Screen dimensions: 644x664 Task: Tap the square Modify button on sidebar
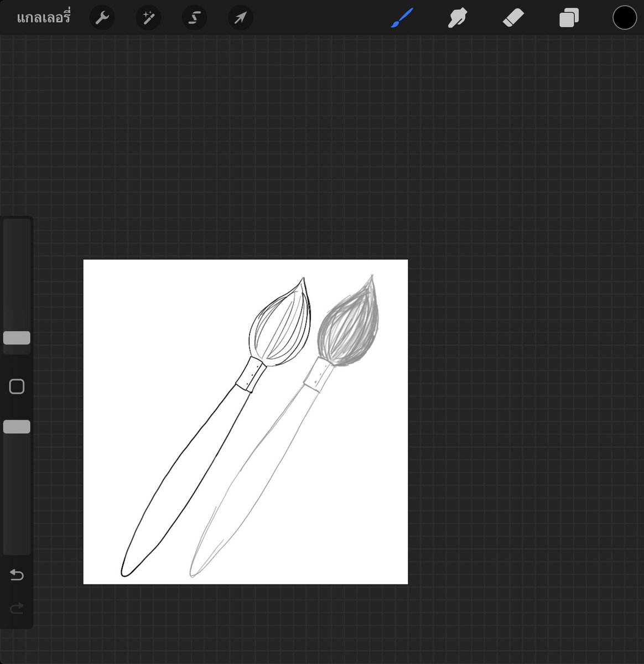coord(17,386)
